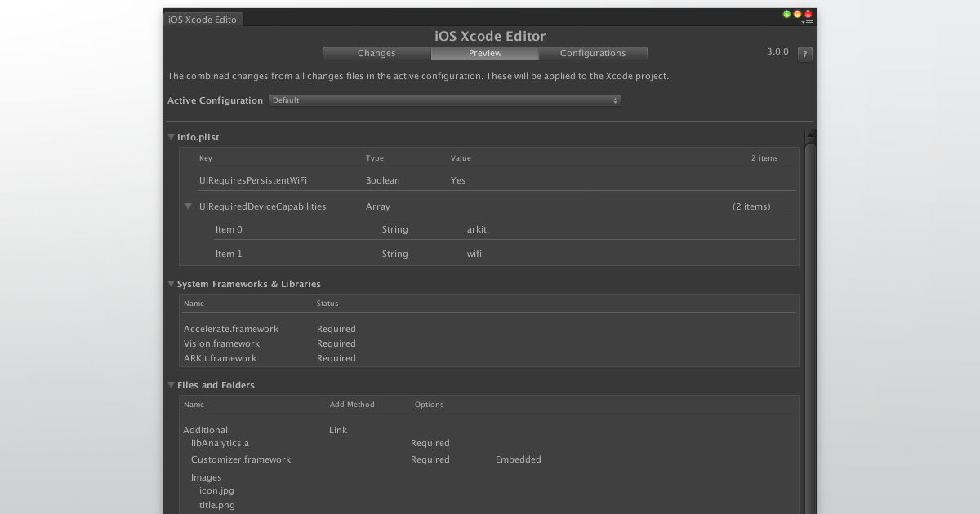
Task: Click the help question mark icon
Action: pos(804,52)
